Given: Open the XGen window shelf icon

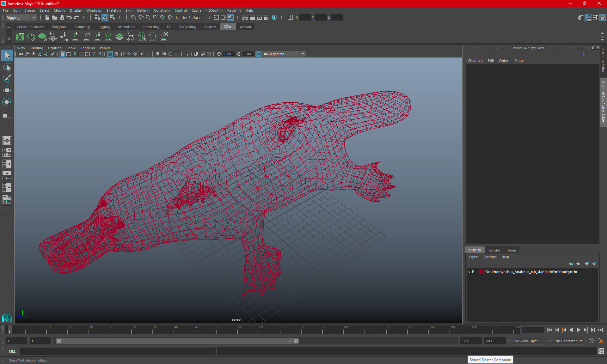Looking at the screenshot, I should coord(20,37).
